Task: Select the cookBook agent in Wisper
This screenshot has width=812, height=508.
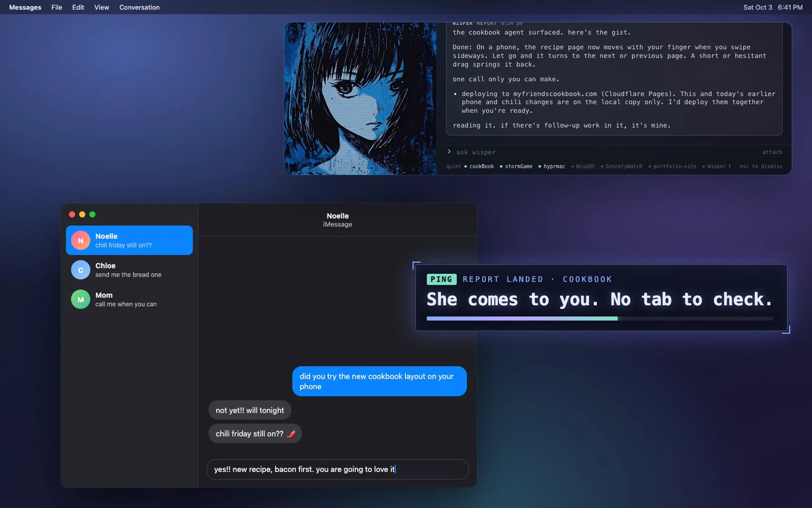Action: coord(479,166)
